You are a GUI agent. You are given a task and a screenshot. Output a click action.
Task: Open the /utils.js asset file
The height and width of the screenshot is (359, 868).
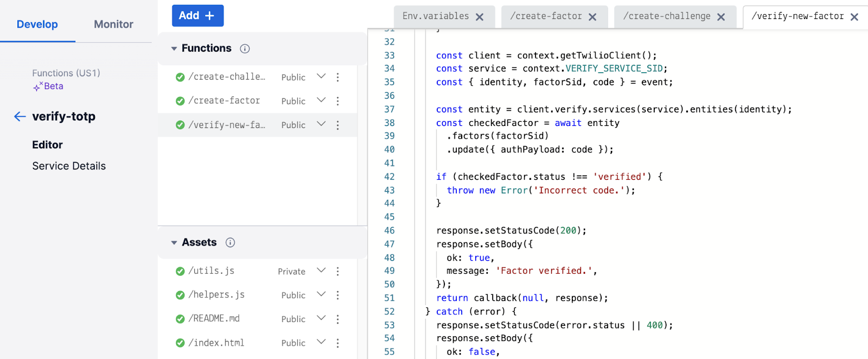[x=212, y=271]
